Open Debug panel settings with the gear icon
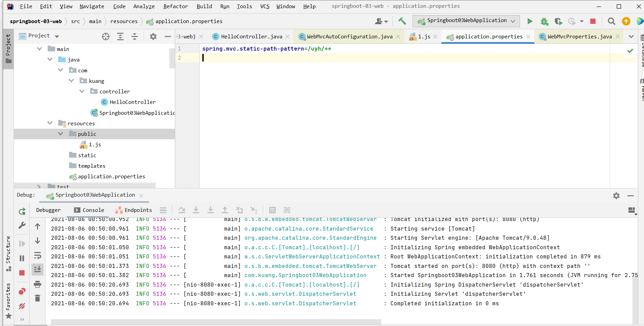 [616, 196]
